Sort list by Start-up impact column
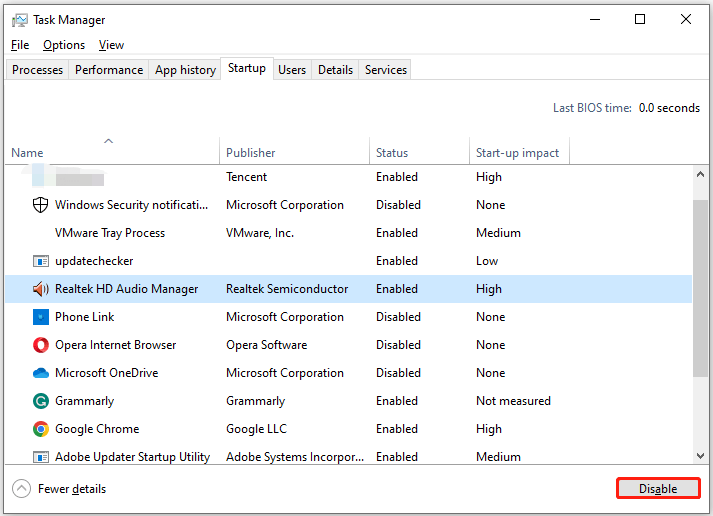 coord(519,153)
